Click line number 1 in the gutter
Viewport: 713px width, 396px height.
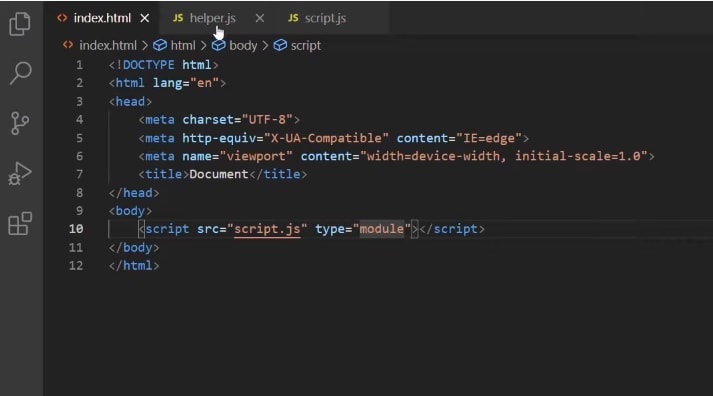80,65
